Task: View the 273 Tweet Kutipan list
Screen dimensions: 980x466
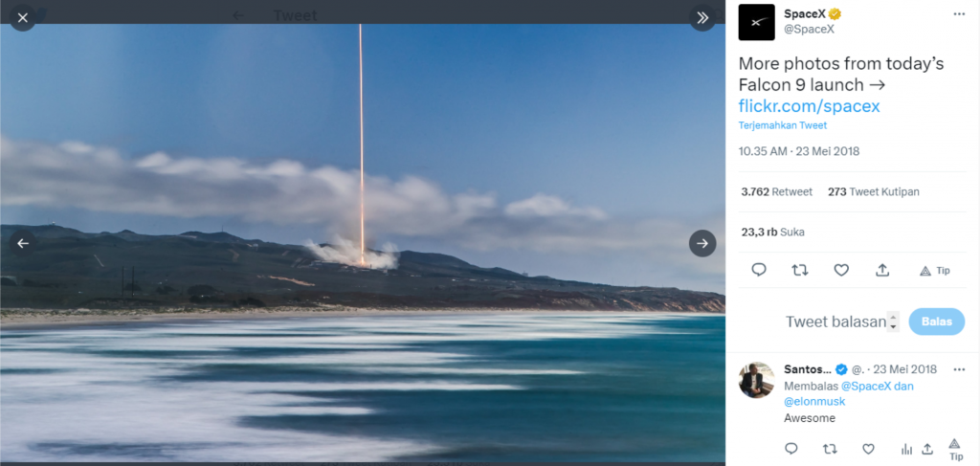Action: click(x=873, y=191)
